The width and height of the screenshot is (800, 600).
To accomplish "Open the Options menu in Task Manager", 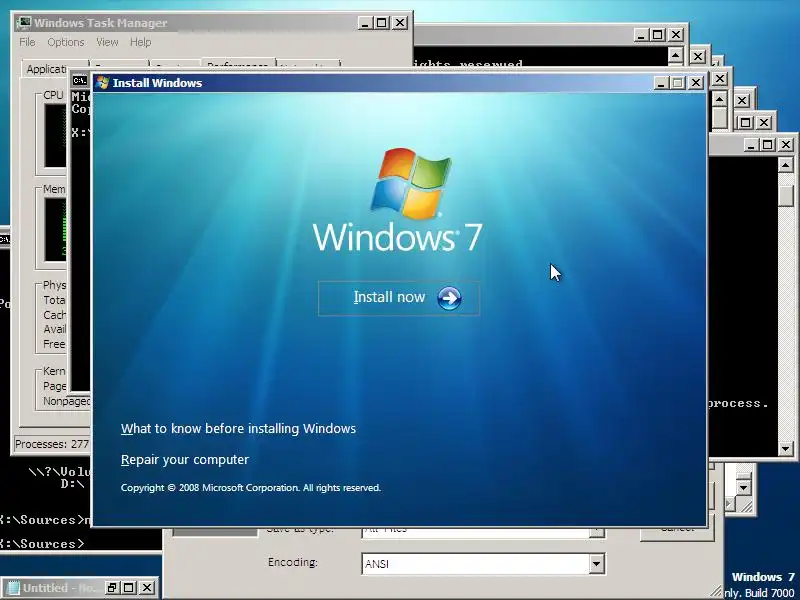I will pos(66,42).
